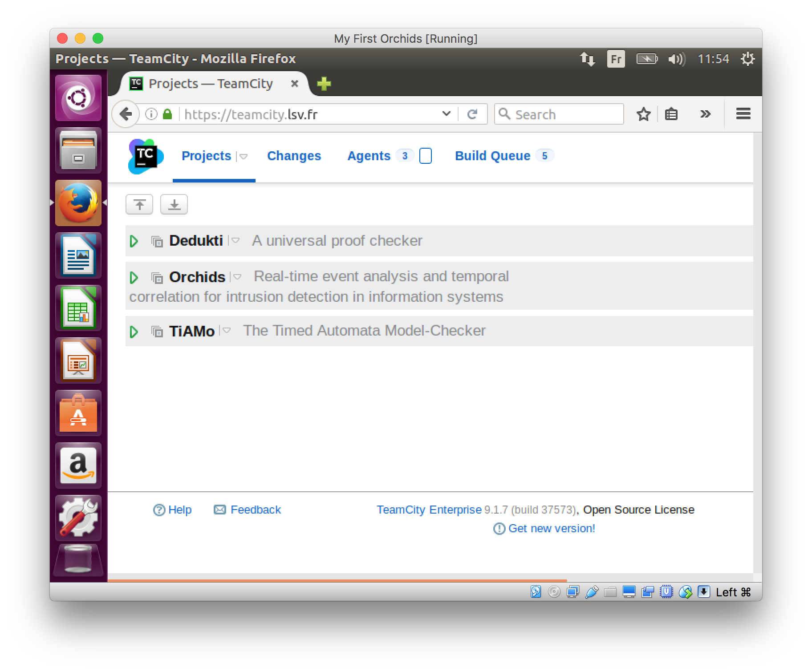Image resolution: width=812 pixels, height=672 pixels.
Task: Click the TeamCity logo icon
Action: click(146, 156)
